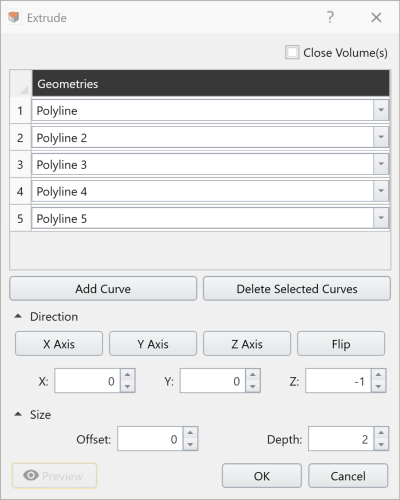This screenshot has width=400, height=500.
Task: Click the Offset input field
Action: pyautogui.click(x=150, y=439)
